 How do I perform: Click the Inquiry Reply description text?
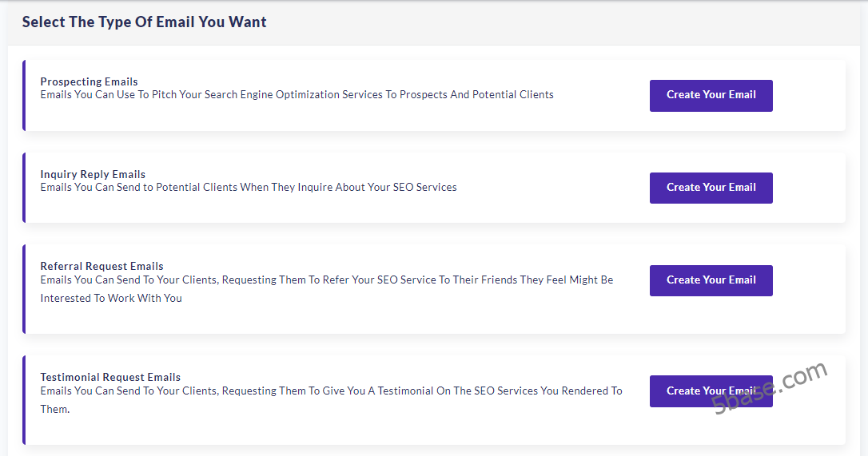249,188
